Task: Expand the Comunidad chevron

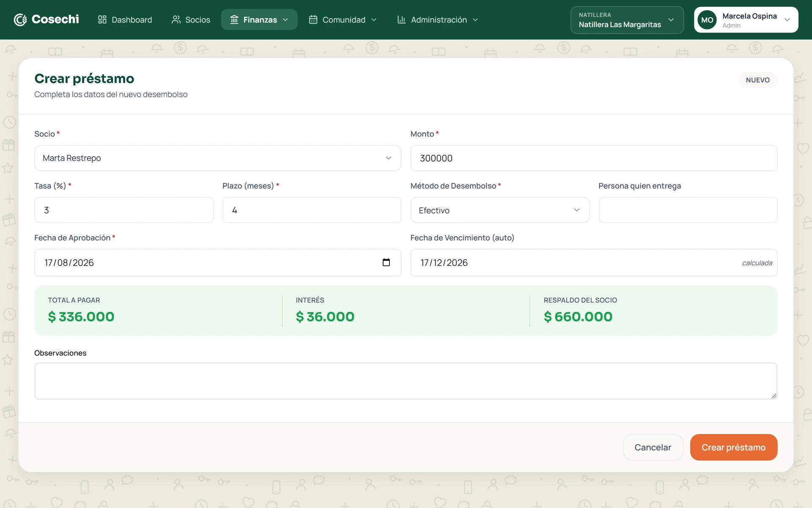Action: 374,20
